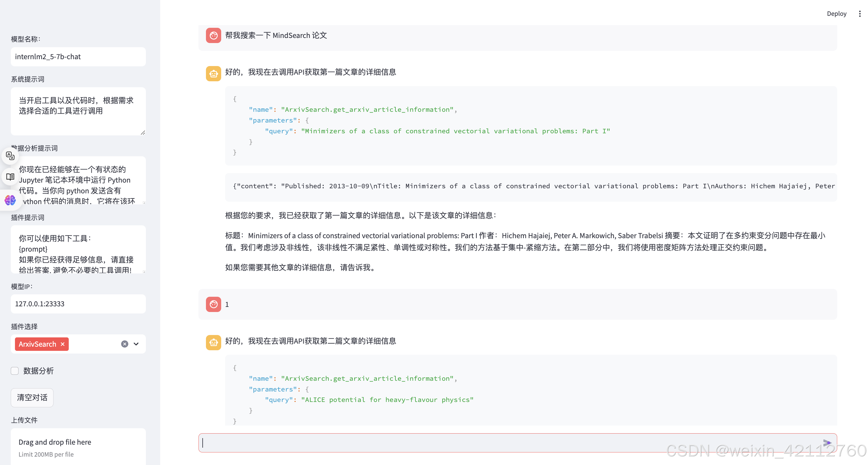Click the yellow robot avatar on the first reply
The image size is (868, 465).
(213, 74)
